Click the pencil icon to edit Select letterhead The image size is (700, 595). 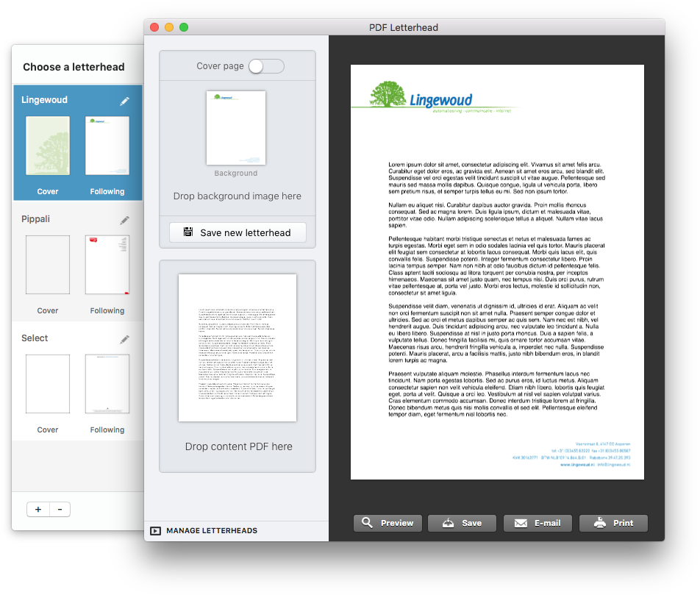[x=124, y=339]
